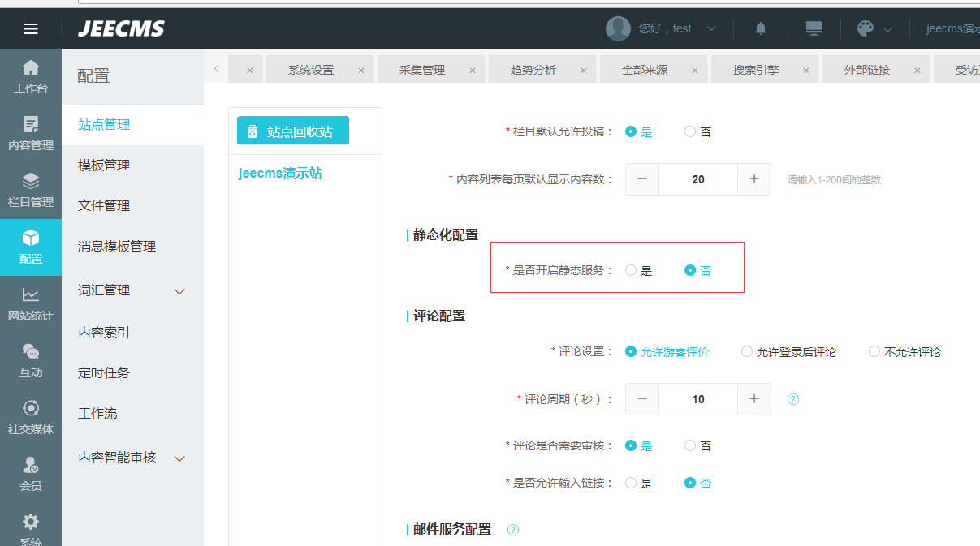Click the monitor display icon
Viewport: 980px width, 546px height.
814,28
